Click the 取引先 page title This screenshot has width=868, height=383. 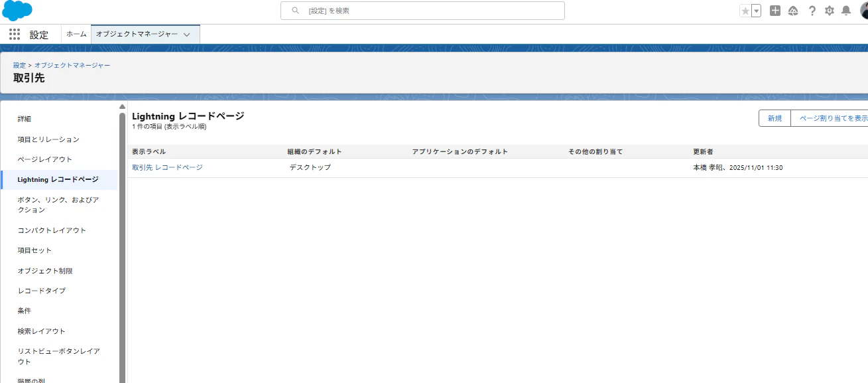tap(29, 78)
